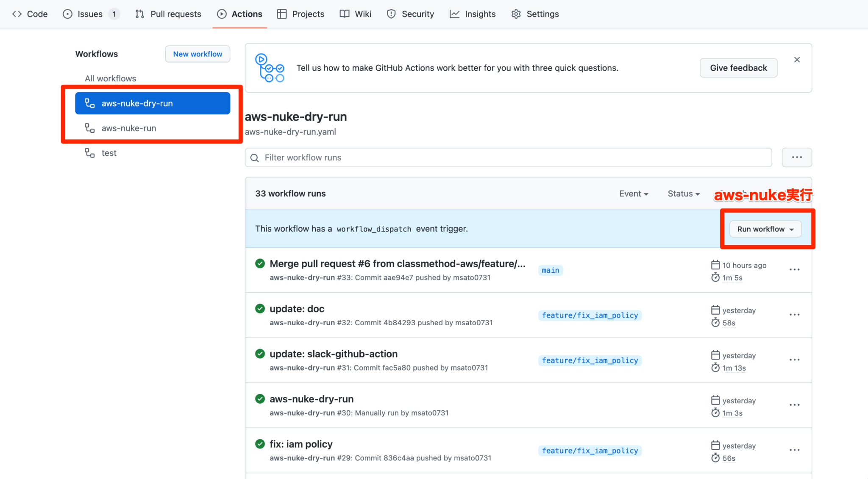Click the Give feedback button
The image size is (868, 479).
738,68
